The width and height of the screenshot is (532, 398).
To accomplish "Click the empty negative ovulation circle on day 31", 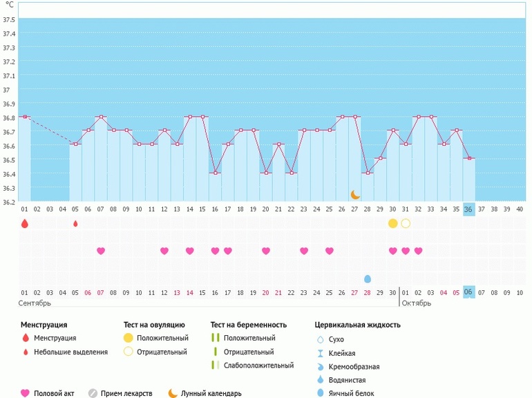I will 406,223.
